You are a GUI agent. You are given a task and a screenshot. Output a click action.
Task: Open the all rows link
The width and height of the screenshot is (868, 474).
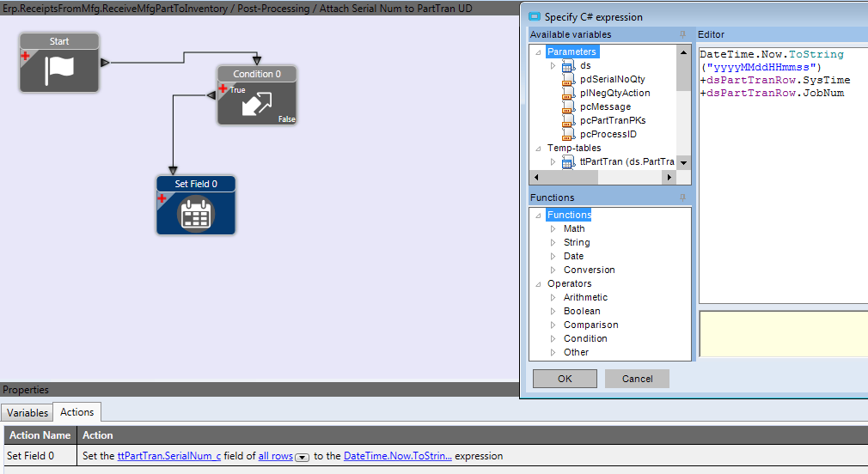[275, 456]
